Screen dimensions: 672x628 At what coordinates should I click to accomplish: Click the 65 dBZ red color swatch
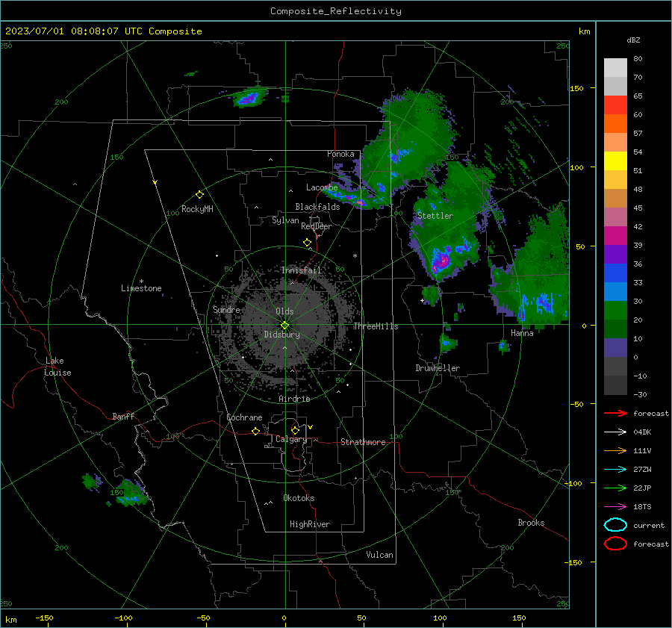coord(615,105)
